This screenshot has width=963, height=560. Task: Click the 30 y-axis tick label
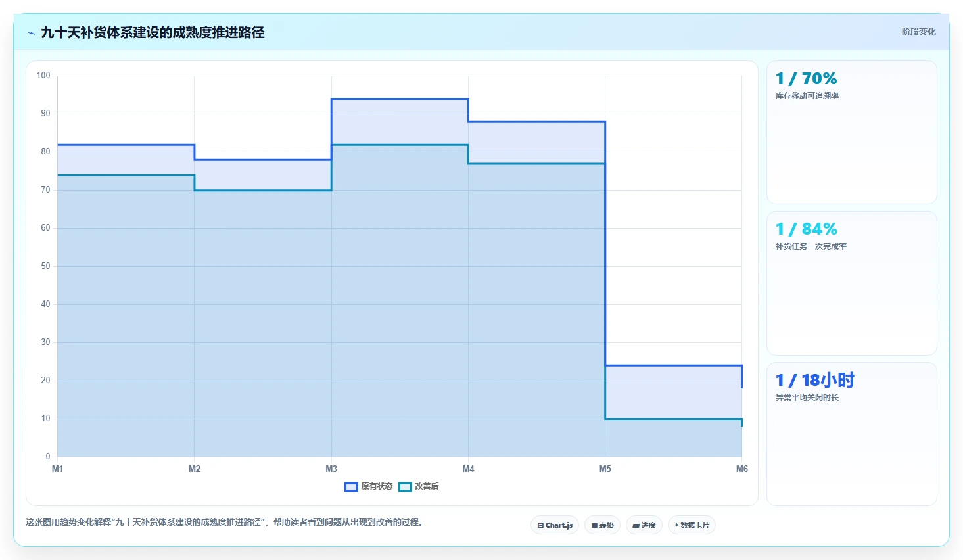click(45, 342)
